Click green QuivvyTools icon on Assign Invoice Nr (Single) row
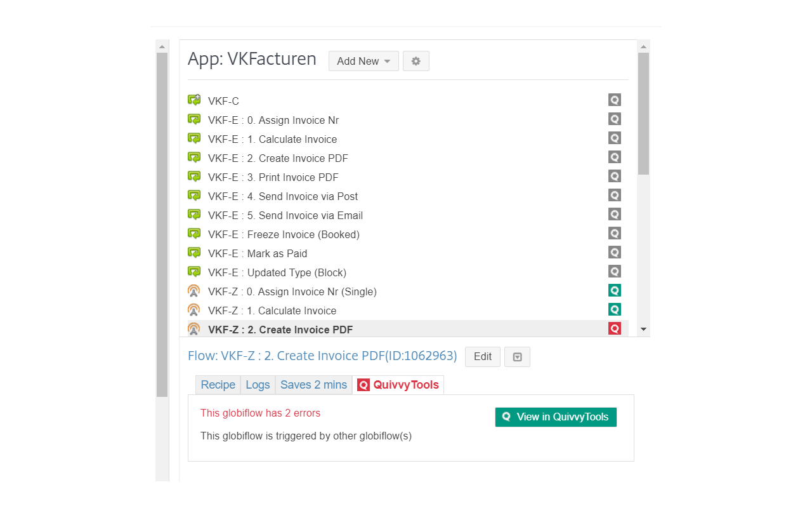 click(x=615, y=290)
